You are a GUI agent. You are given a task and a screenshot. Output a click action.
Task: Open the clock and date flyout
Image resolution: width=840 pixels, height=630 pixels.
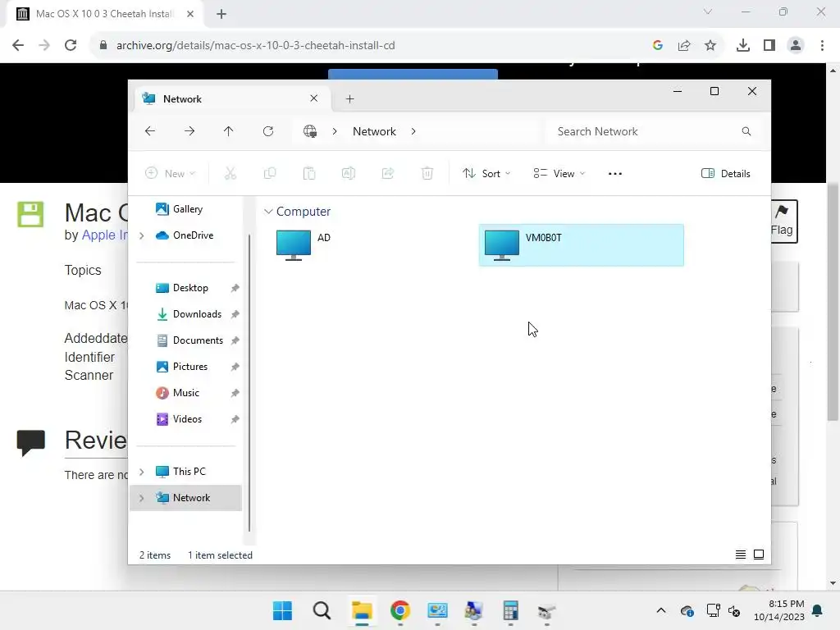[779, 610]
